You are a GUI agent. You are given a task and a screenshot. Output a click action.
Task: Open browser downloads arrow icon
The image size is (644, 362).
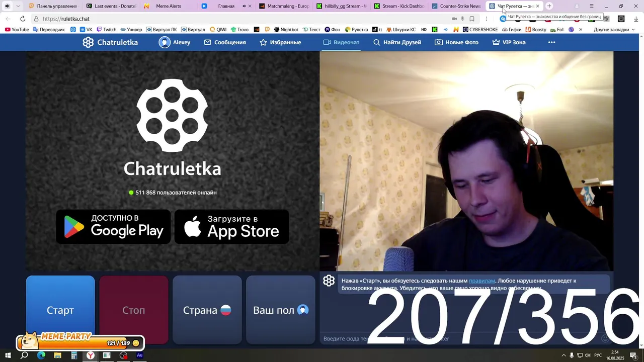636,19
